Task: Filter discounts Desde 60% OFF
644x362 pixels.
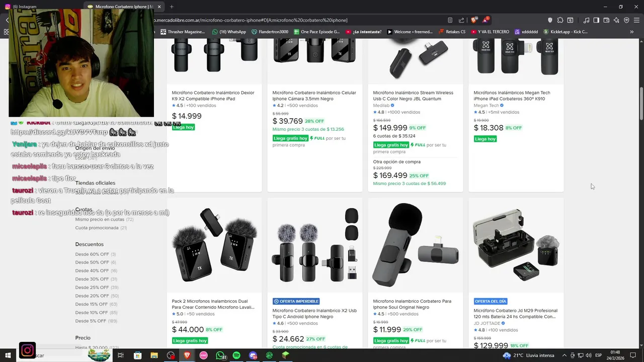Action: click(96, 254)
